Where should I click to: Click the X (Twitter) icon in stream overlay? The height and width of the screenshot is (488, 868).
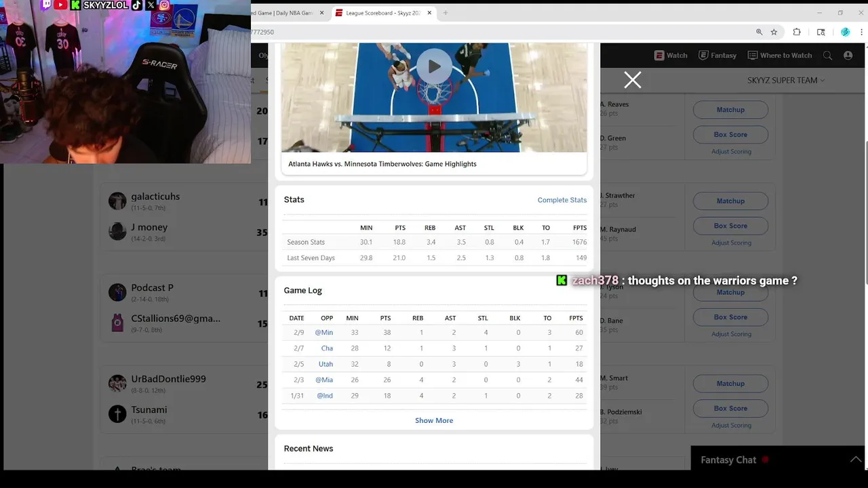[151, 5]
